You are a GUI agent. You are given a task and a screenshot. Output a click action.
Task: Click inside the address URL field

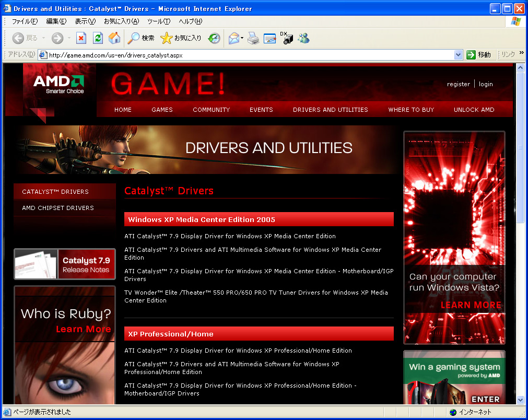(x=251, y=55)
